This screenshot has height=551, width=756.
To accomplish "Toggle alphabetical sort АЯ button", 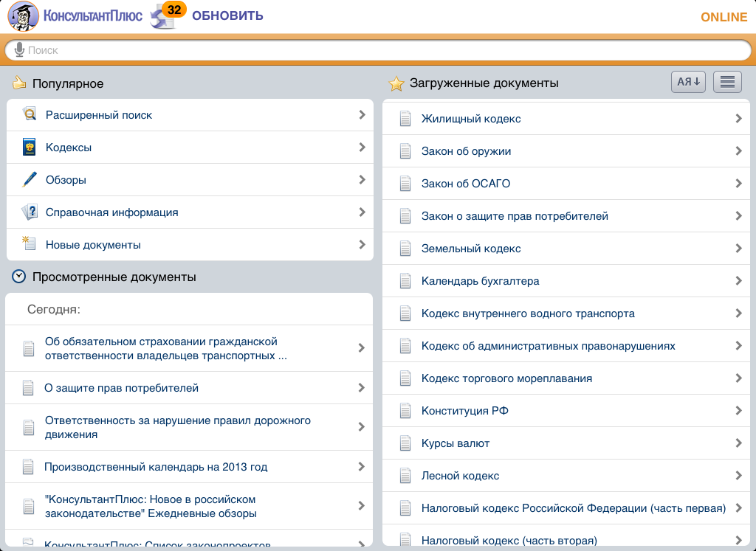I will pyautogui.click(x=688, y=82).
